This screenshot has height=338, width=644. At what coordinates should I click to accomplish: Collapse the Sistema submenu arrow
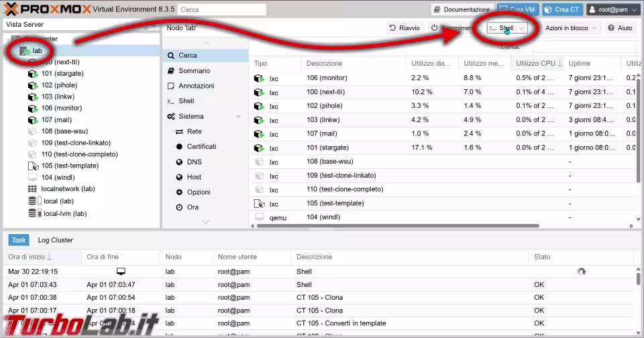pyautogui.click(x=238, y=117)
